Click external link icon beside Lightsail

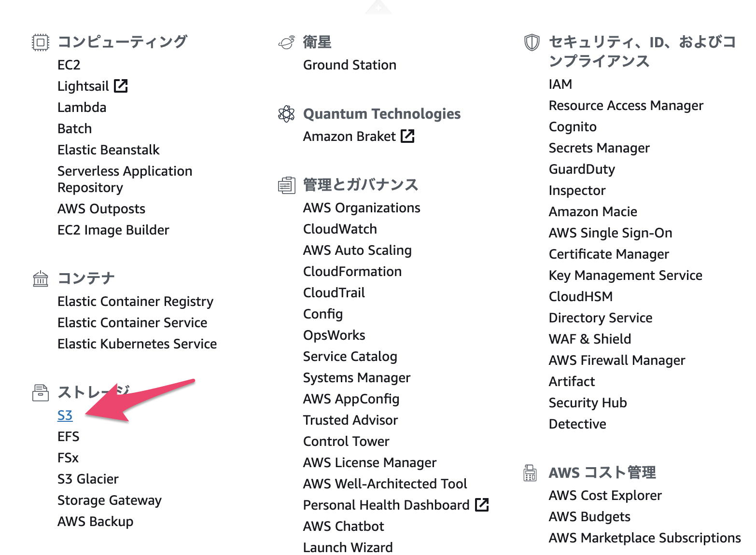pos(121,86)
